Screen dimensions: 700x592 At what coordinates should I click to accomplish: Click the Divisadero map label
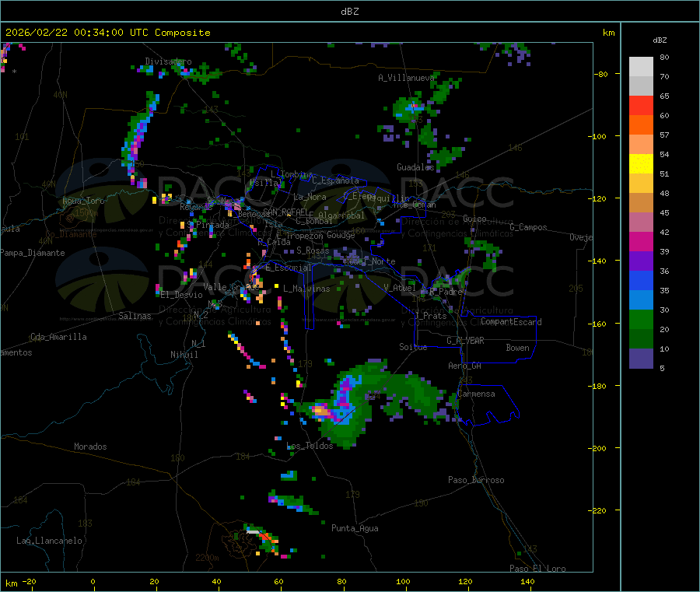168,61
